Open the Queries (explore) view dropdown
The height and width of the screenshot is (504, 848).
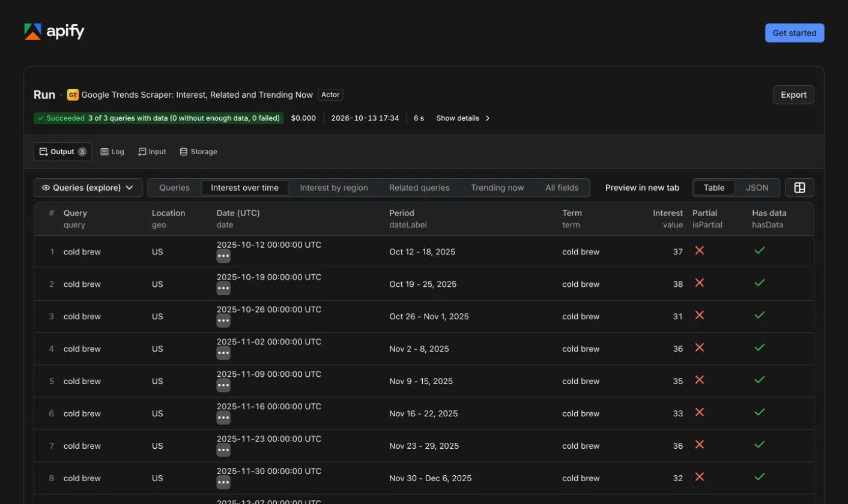tap(88, 188)
